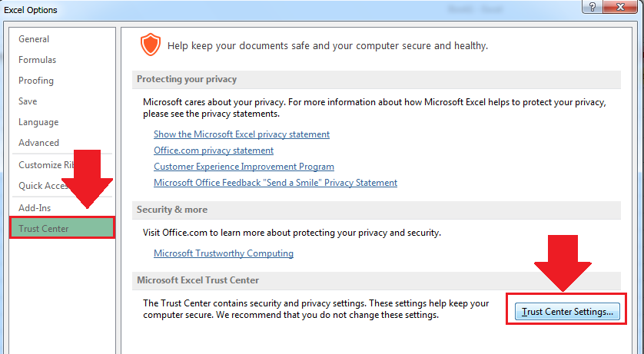Click 'The Trust Center contains security' paragraph
This screenshot has height=354, width=644.
tap(316, 309)
